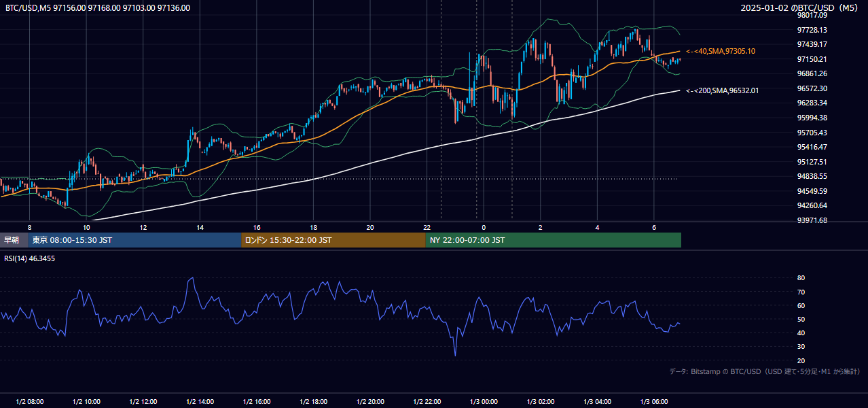Click the 1/2 10:00 time axis label
This screenshot has height=408, width=868.
click(x=86, y=401)
